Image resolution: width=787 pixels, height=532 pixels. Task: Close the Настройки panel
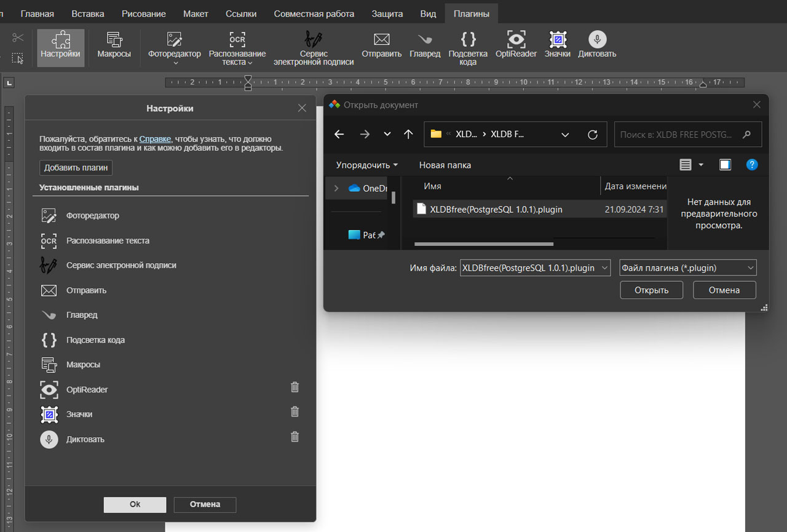click(302, 108)
